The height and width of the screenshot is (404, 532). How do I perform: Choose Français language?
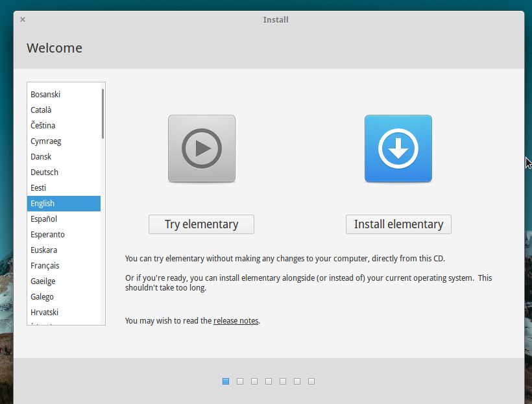pos(64,266)
